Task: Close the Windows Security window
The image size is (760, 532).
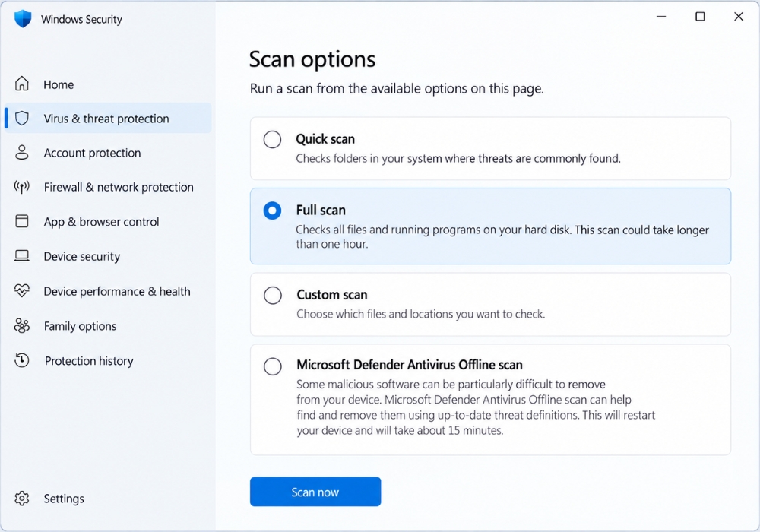Action: tap(739, 17)
